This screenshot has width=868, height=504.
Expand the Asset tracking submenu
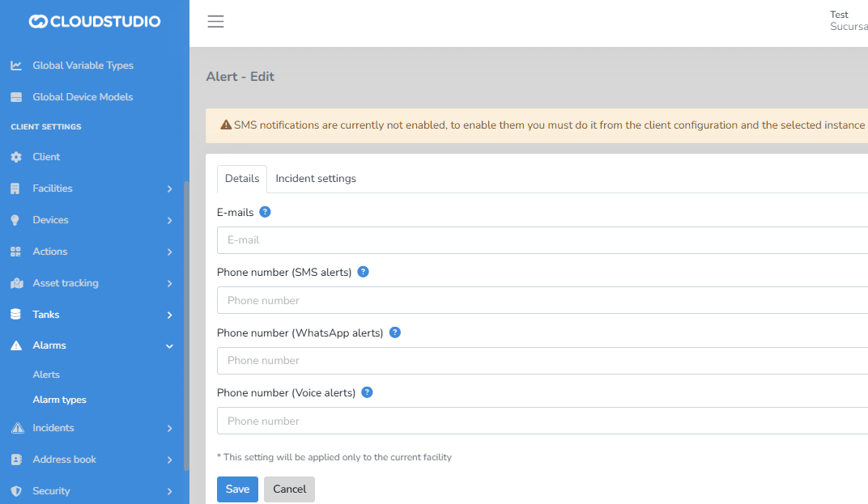[x=93, y=283]
